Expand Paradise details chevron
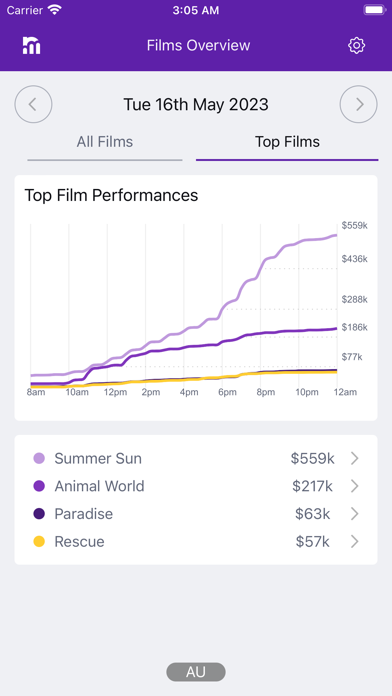 354,514
